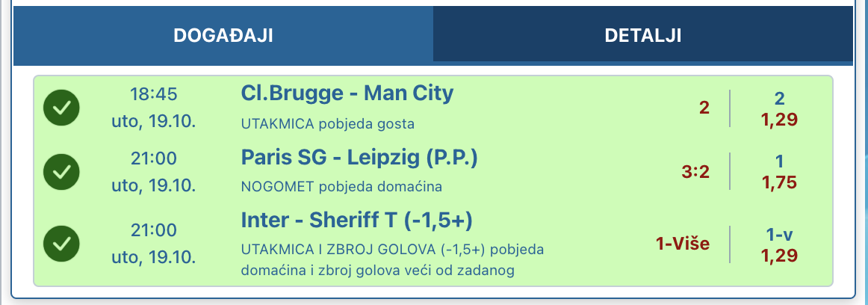Click the 3:2 result of Paris SG
The image size is (868, 305).
695,172
